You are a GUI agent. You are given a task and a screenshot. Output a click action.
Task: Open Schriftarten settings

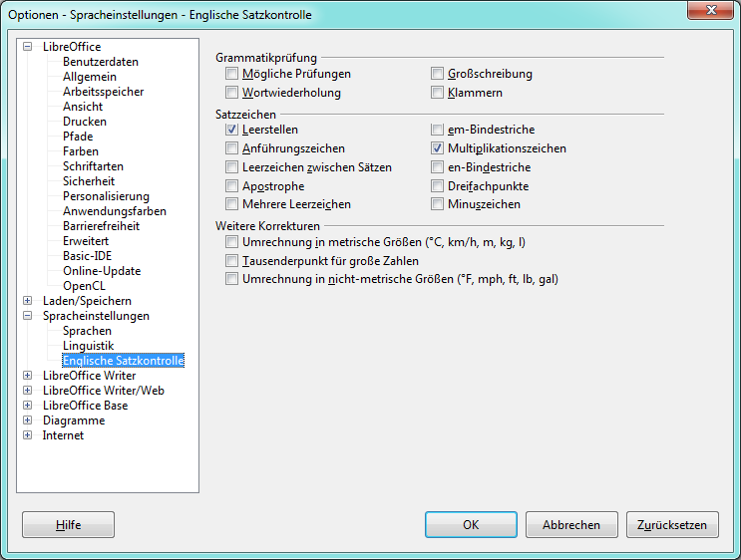[x=93, y=166]
